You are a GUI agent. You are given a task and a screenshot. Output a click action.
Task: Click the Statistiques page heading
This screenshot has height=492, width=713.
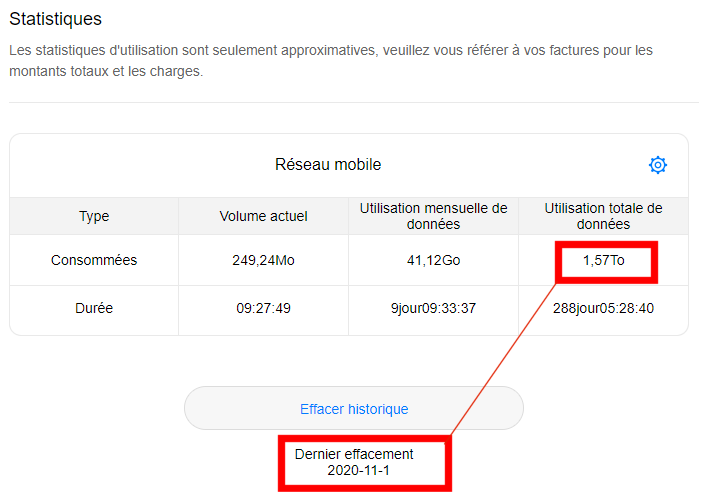[55, 19]
